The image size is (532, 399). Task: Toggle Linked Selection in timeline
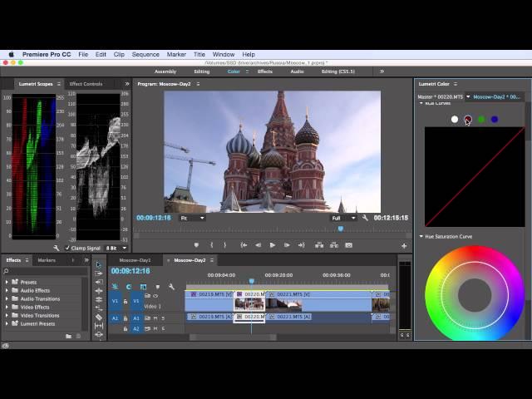(143, 287)
